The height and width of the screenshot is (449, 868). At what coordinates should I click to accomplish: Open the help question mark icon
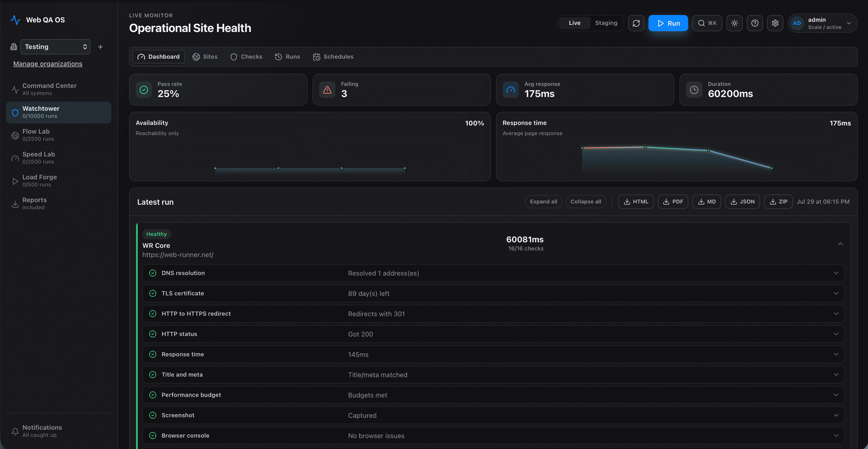755,23
